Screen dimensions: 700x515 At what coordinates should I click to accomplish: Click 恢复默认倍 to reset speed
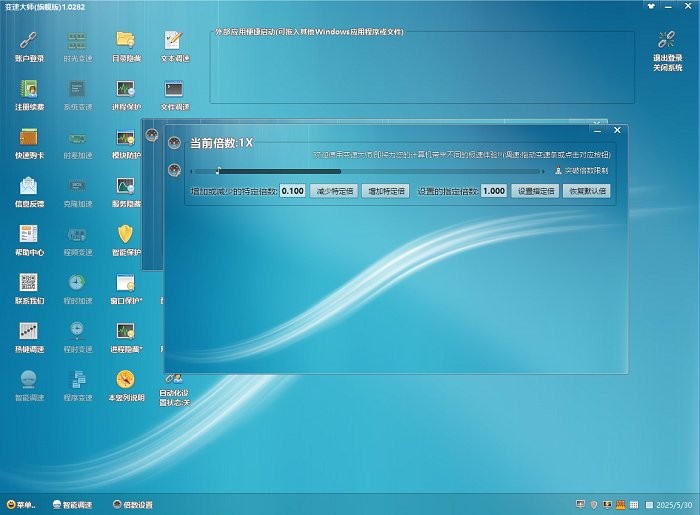[587, 190]
